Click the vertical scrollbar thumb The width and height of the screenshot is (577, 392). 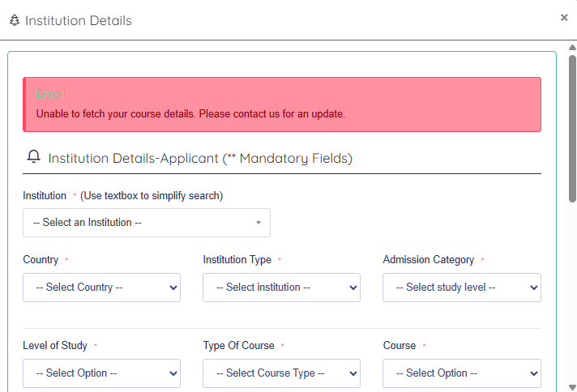click(x=572, y=129)
